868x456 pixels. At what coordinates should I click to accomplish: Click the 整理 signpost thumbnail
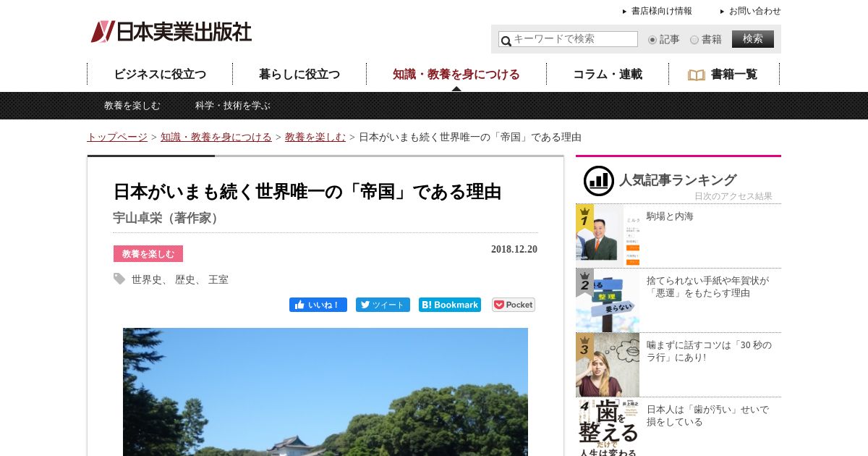[x=608, y=300]
